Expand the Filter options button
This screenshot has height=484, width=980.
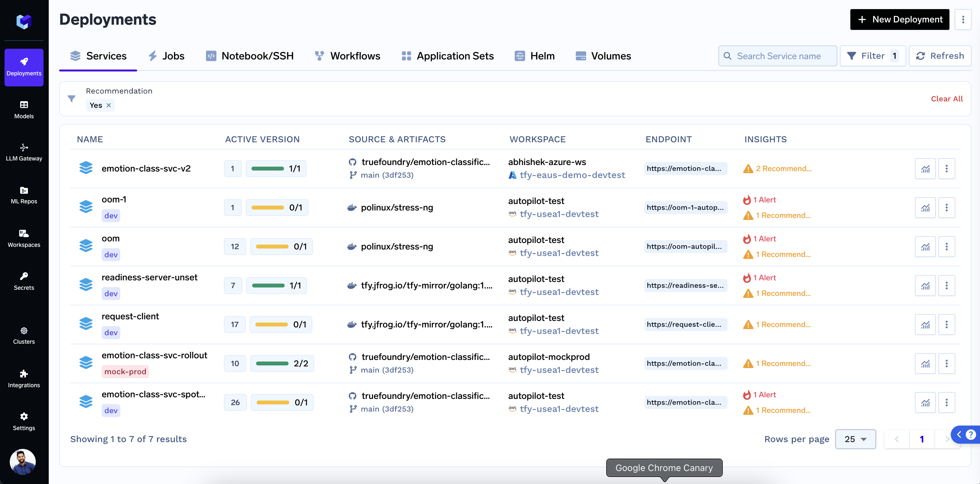(872, 56)
